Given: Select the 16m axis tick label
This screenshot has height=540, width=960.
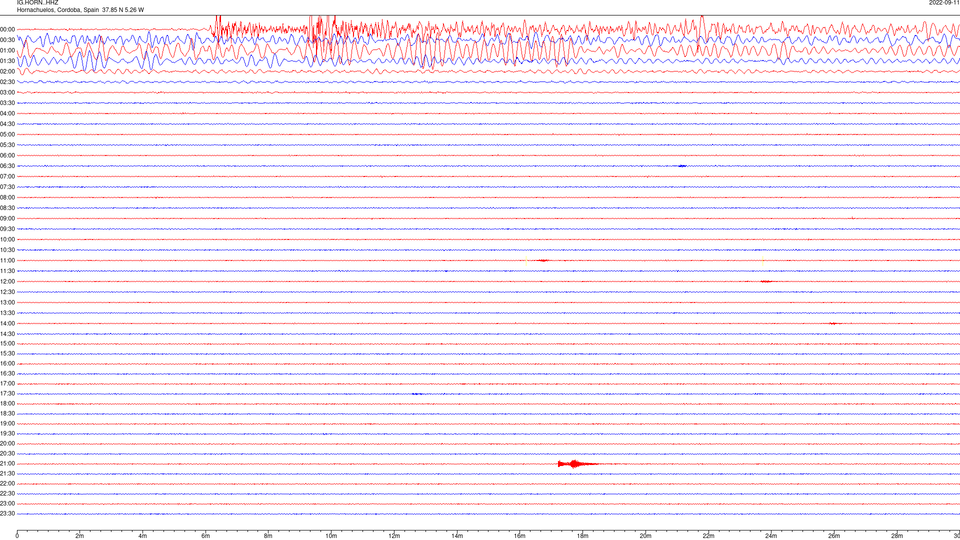Looking at the screenshot, I should coord(520,536).
